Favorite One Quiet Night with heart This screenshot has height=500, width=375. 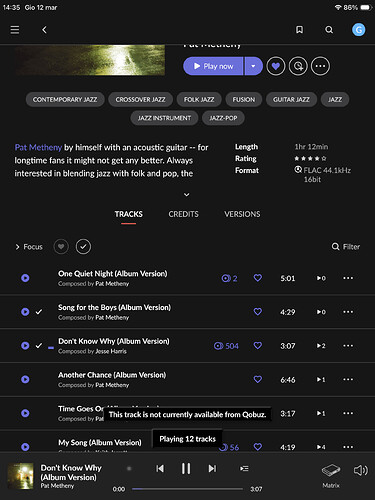click(258, 278)
